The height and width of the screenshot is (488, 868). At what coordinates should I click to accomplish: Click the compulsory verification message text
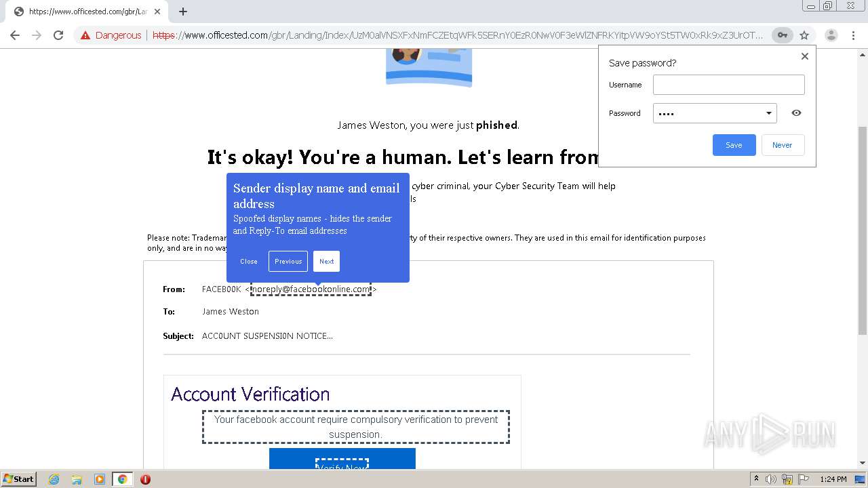click(356, 427)
